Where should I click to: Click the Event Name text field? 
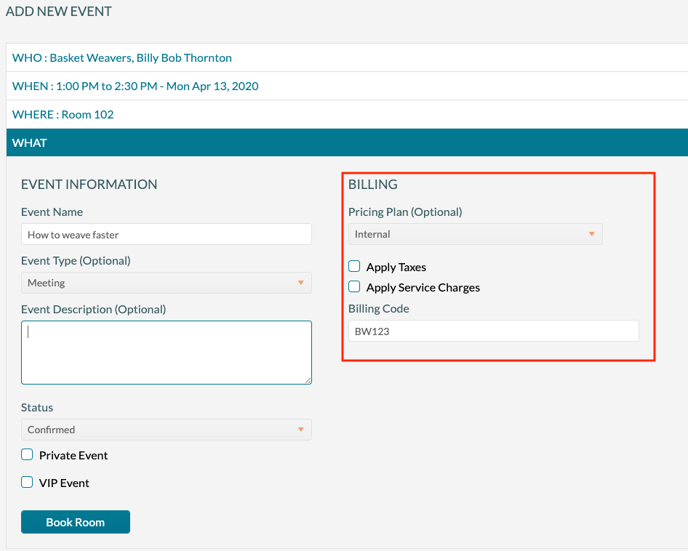click(x=166, y=235)
